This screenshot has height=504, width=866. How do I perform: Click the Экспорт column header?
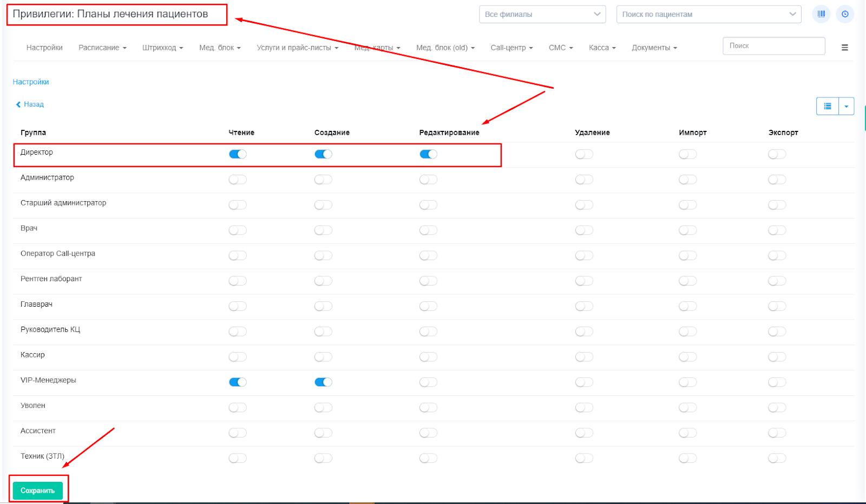pos(783,132)
